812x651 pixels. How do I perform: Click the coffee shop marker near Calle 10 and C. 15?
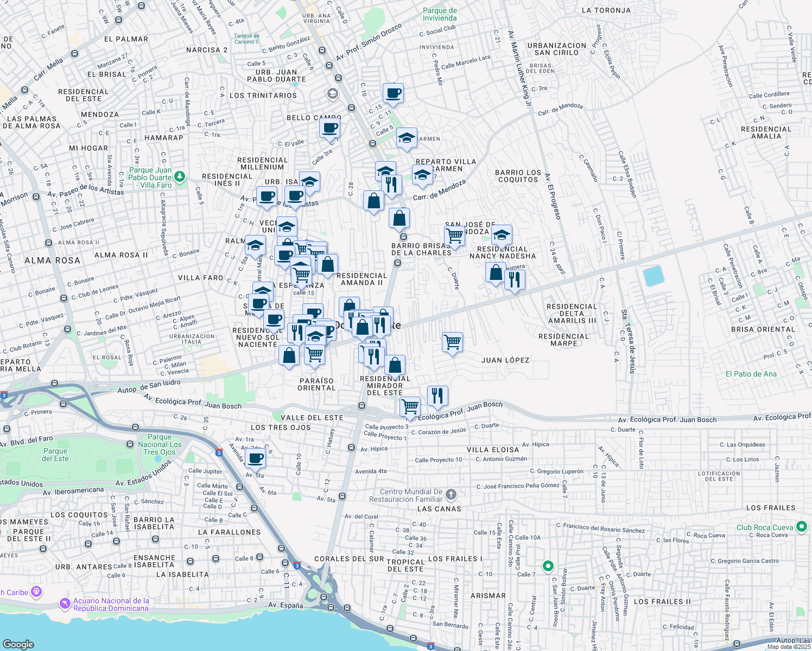[393, 93]
